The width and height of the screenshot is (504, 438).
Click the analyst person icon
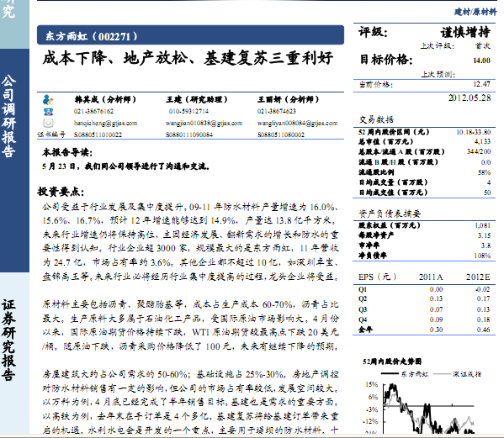tap(48, 99)
